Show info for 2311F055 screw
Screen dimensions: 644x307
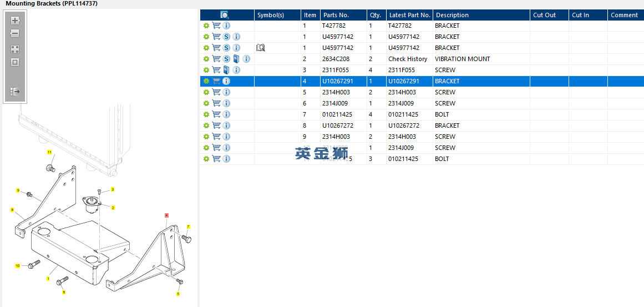(x=236, y=70)
